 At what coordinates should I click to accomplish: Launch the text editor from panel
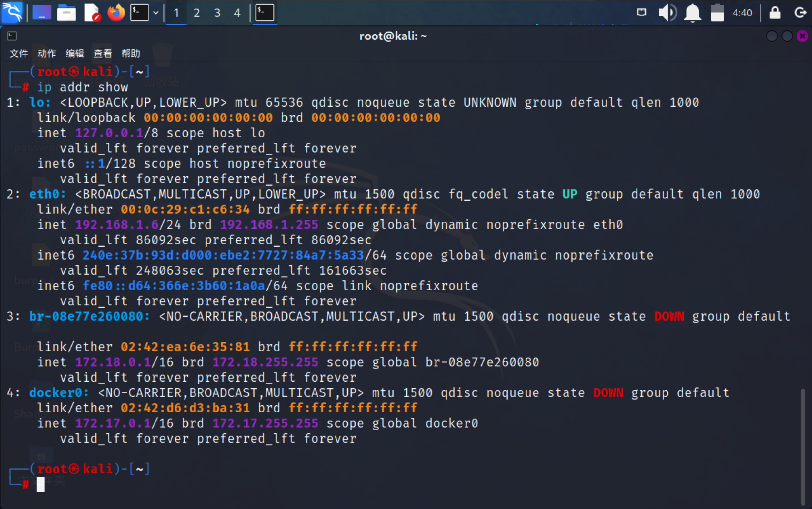click(92, 13)
